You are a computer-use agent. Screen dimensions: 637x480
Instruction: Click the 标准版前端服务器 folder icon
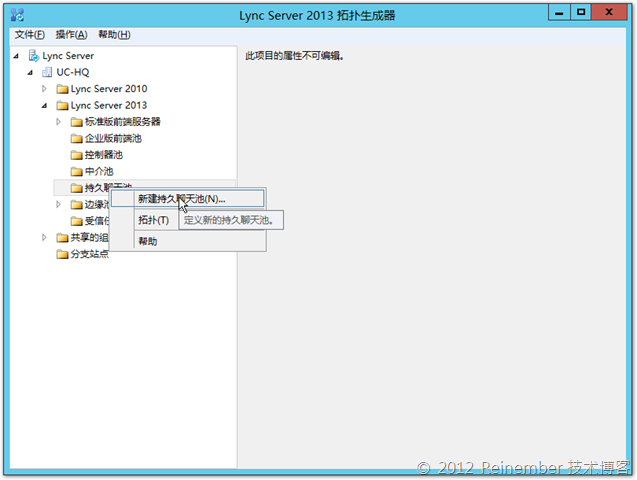click(76, 122)
